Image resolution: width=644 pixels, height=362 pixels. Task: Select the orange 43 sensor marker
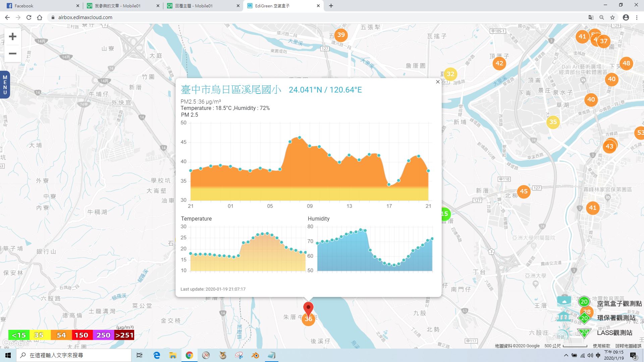609,146
